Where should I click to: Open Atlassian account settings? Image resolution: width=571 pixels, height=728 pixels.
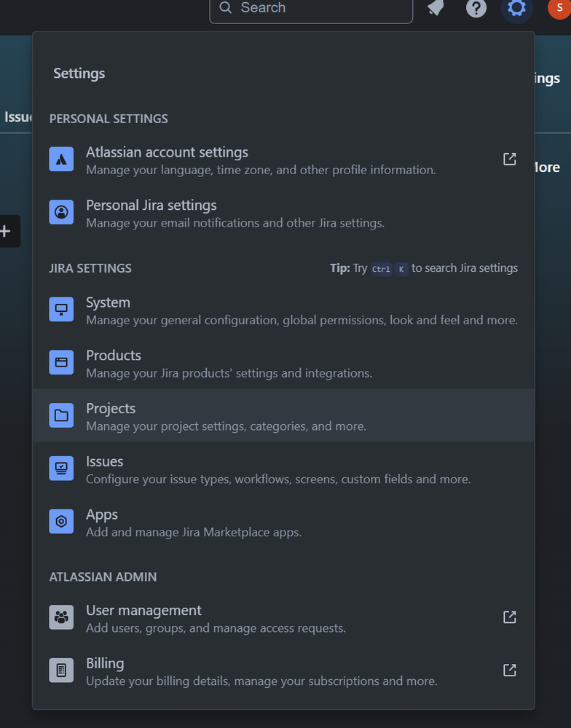click(283, 160)
